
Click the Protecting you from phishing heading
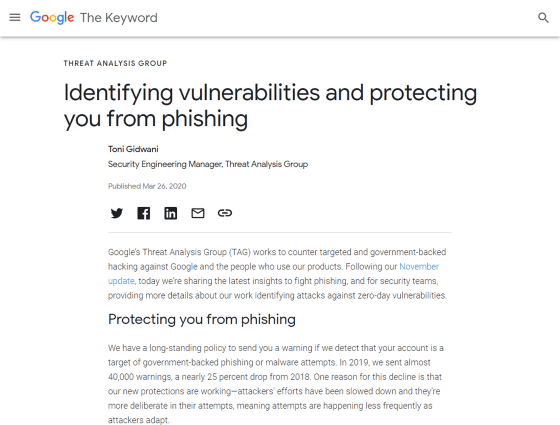point(202,319)
